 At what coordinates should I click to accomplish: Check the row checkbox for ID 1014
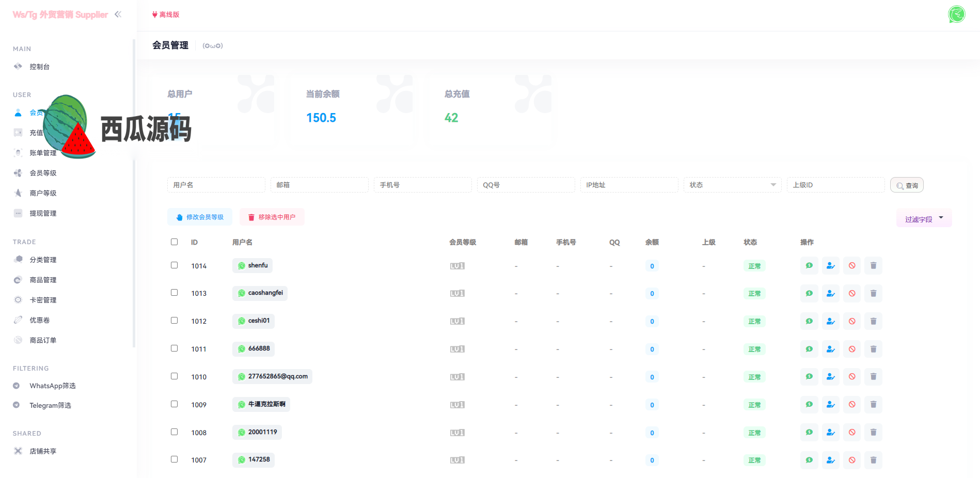[x=175, y=265]
